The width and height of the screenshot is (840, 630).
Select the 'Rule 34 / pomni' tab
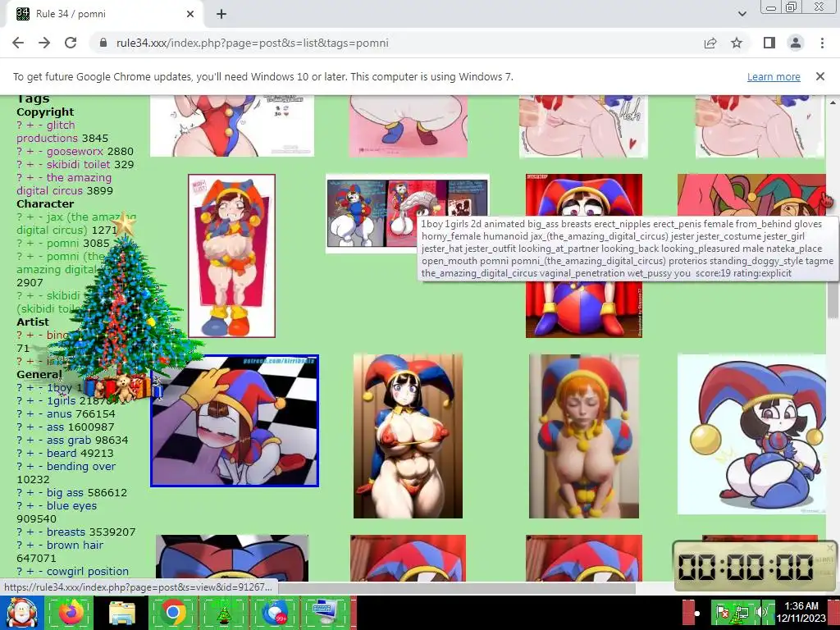coord(104,14)
